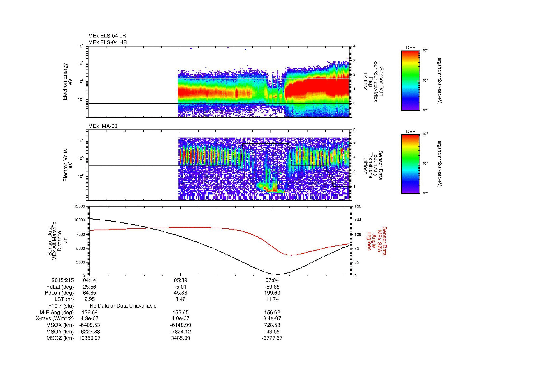This screenshot has width=555, height=392.
Task: Click the LST value '3.46'
Action: coord(180,299)
